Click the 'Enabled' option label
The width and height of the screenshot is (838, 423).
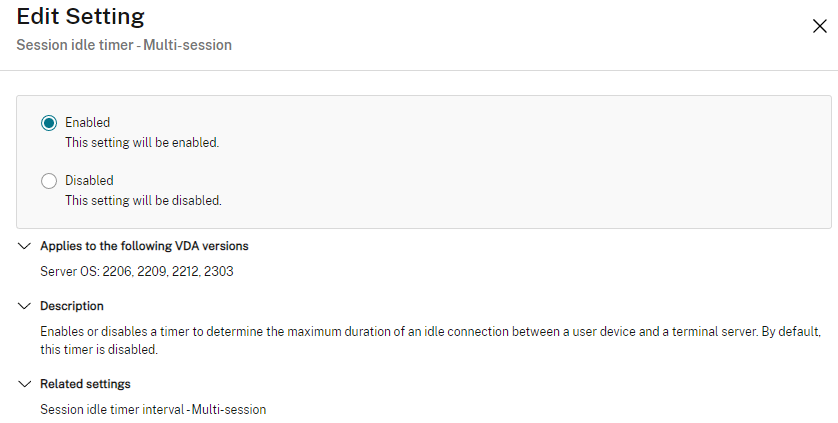pos(87,123)
